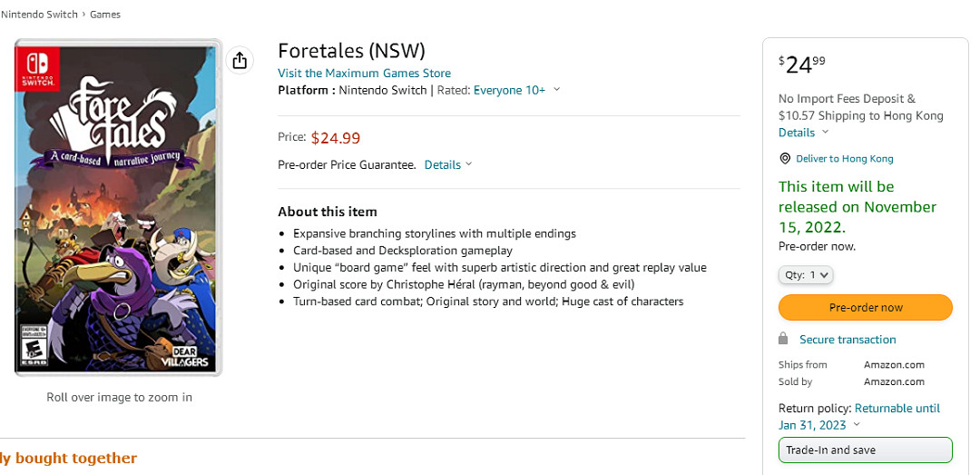Expand Pre-order Price Guarantee Details
The width and height of the screenshot is (980, 475).
point(448,164)
